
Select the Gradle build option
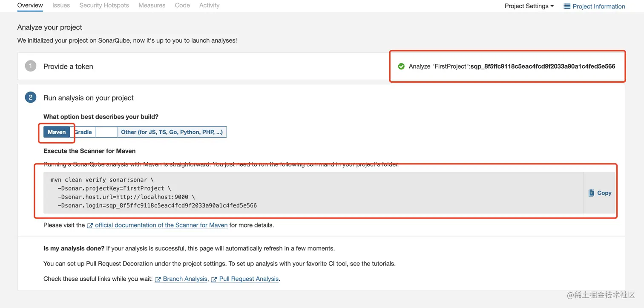(83, 132)
